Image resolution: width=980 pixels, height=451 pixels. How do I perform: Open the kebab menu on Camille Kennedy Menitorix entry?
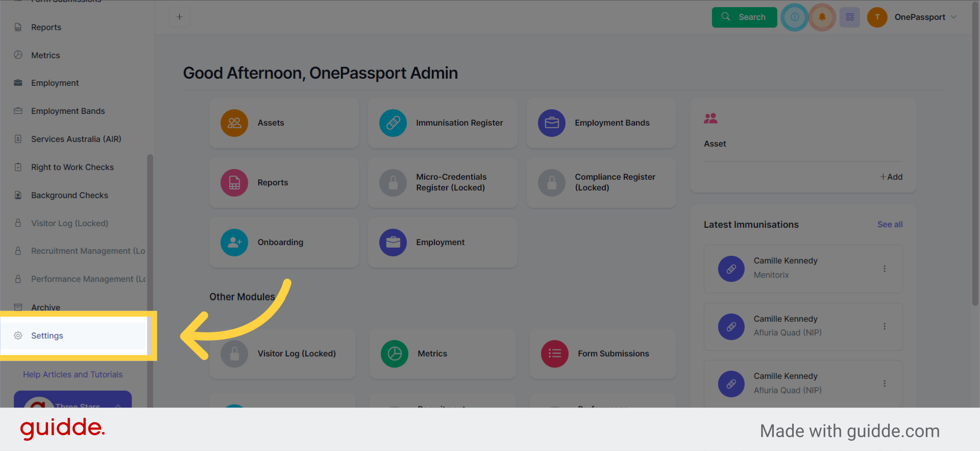pyautogui.click(x=885, y=269)
